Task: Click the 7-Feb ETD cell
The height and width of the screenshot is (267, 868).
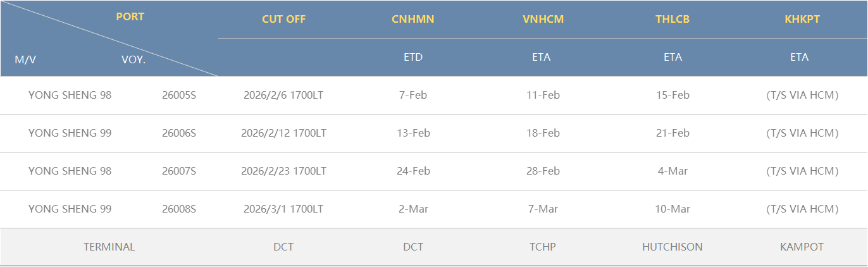Action: pyautogui.click(x=413, y=96)
